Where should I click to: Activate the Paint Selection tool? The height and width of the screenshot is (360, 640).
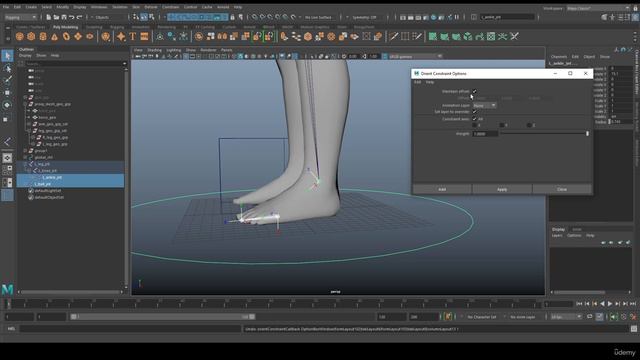coord(7,80)
